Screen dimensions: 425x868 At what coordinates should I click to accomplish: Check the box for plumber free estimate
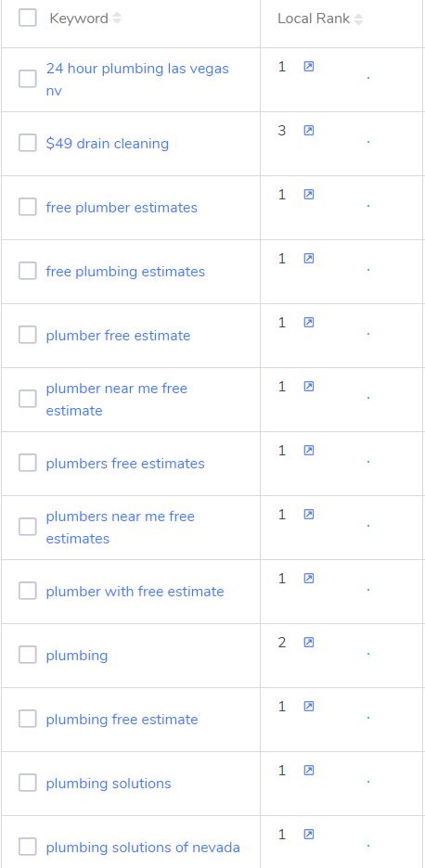[28, 335]
